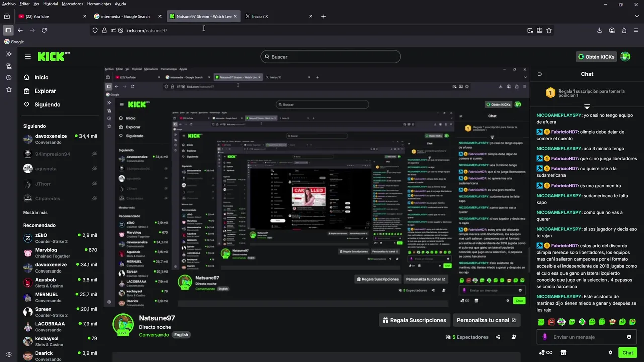Click the user report icon beside share
644x362 pixels.
(514, 337)
